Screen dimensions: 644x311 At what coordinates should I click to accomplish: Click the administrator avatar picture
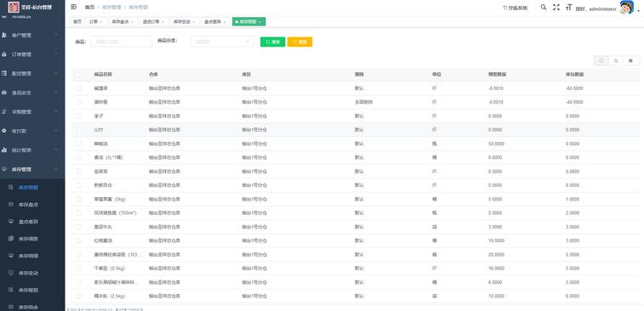click(626, 8)
